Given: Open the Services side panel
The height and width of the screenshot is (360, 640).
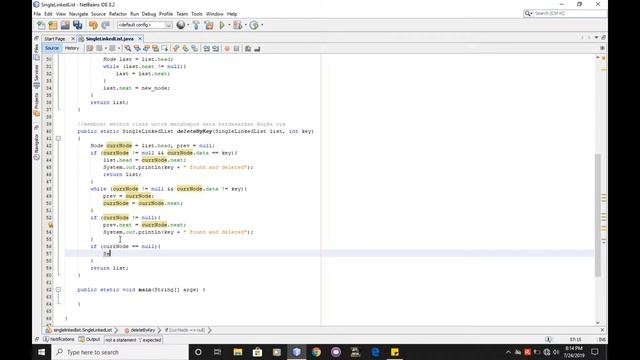Looking at the screenshot, I should click(x=36, y=76).
